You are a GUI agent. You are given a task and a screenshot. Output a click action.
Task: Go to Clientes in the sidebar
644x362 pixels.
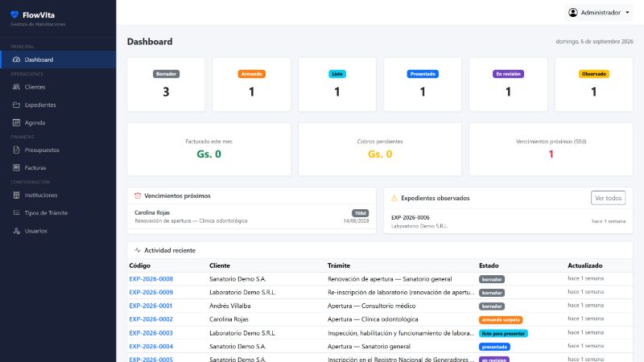pos(58,87)
